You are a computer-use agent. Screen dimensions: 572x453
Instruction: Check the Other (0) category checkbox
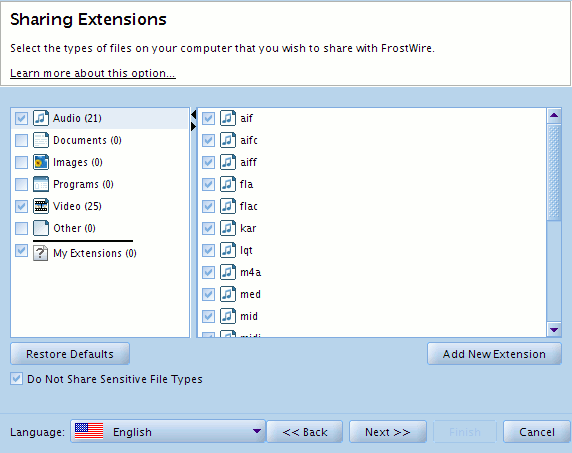tap(21, 228)
